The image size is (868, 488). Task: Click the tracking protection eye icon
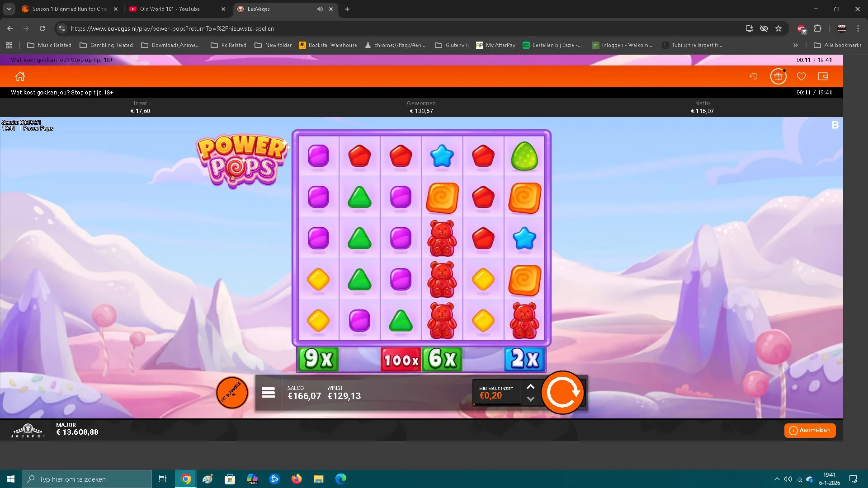click(764, 28)
